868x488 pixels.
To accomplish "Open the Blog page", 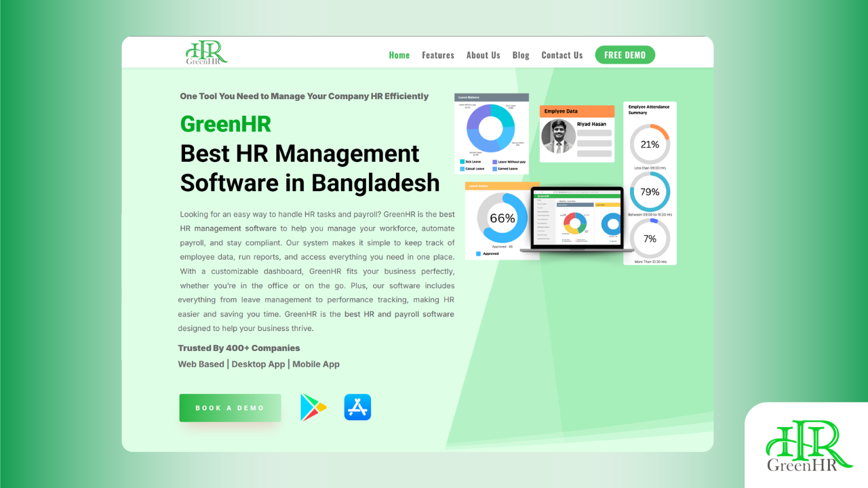I will (521, 55).
